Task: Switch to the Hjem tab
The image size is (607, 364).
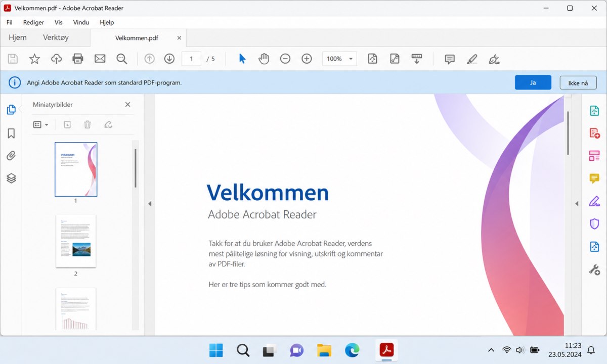Action: click(x=18, y=37)
